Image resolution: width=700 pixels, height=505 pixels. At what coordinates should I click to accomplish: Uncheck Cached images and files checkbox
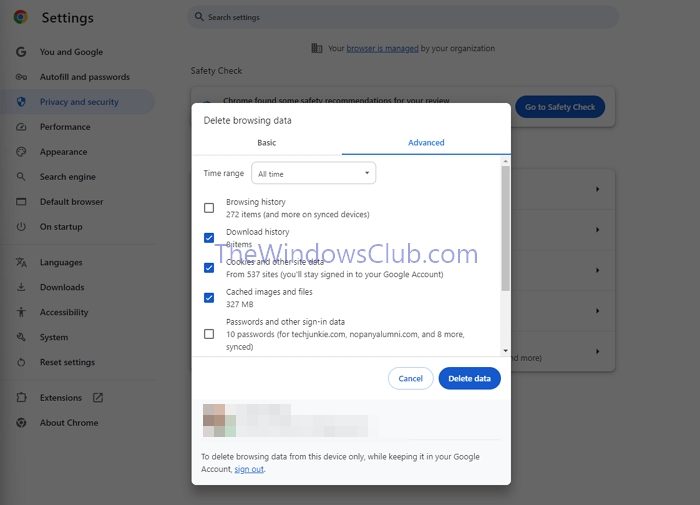[209, 298]
